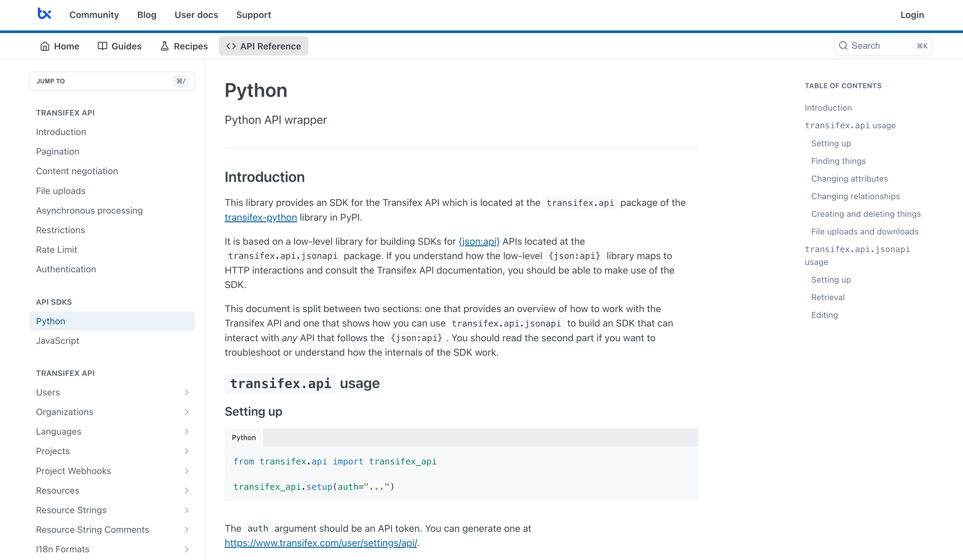Expand the Project Webhooks chevron
This screenshot has width=963, height=560.
point(186,471)
